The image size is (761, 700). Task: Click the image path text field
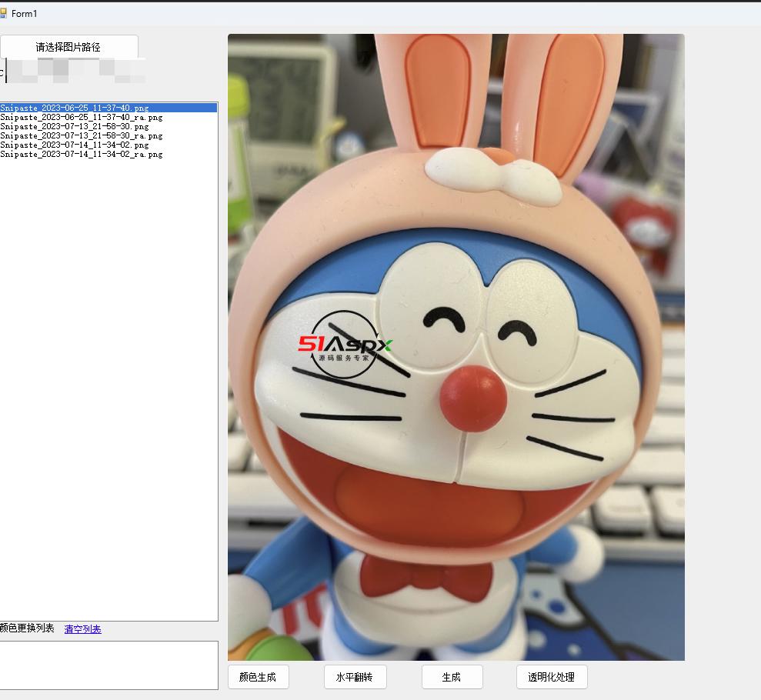73,72
